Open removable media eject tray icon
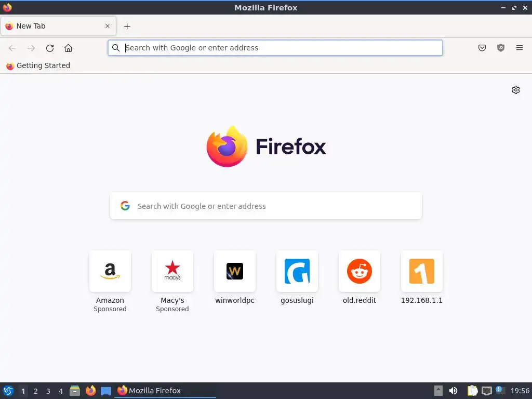Viewport: 532px width, 399px height. 438,391
